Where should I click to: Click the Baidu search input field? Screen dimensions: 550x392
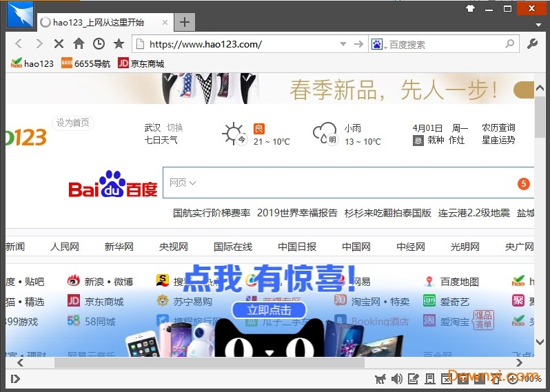point(345,183)
